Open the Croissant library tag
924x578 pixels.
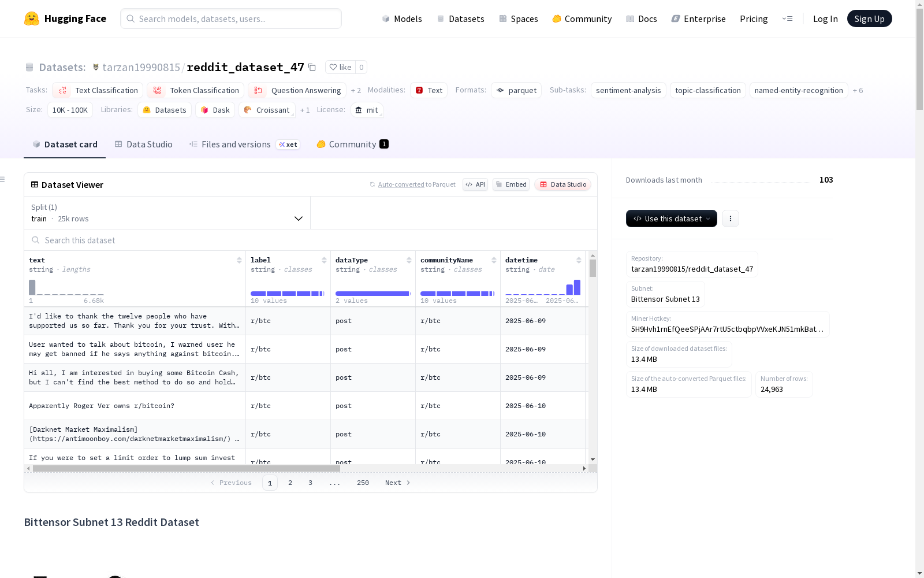click(267, 110)
